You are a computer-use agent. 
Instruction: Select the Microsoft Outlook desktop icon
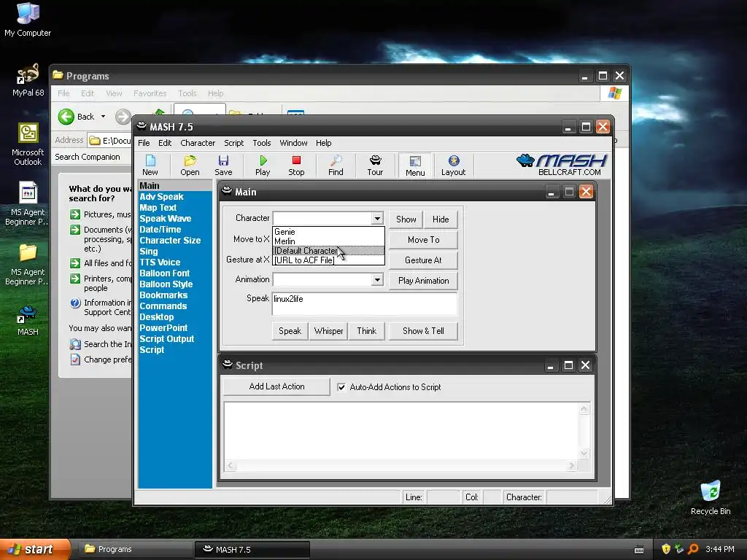28,144
